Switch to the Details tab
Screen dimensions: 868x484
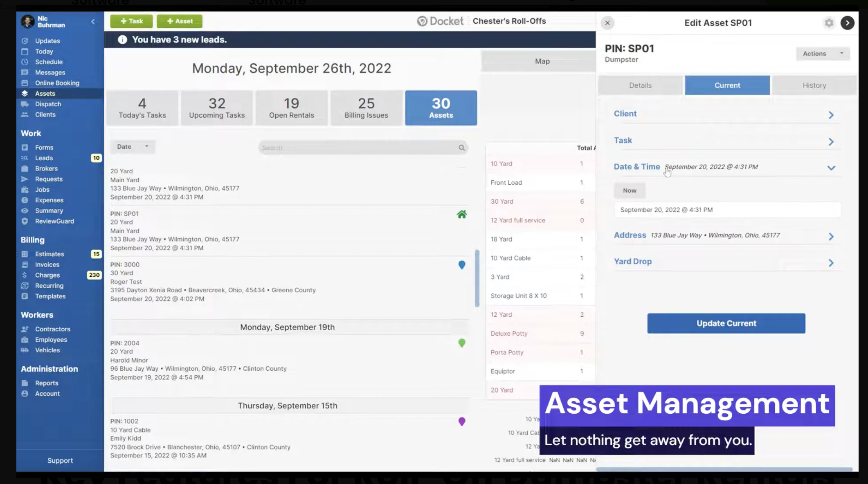[x=640, y=85]
